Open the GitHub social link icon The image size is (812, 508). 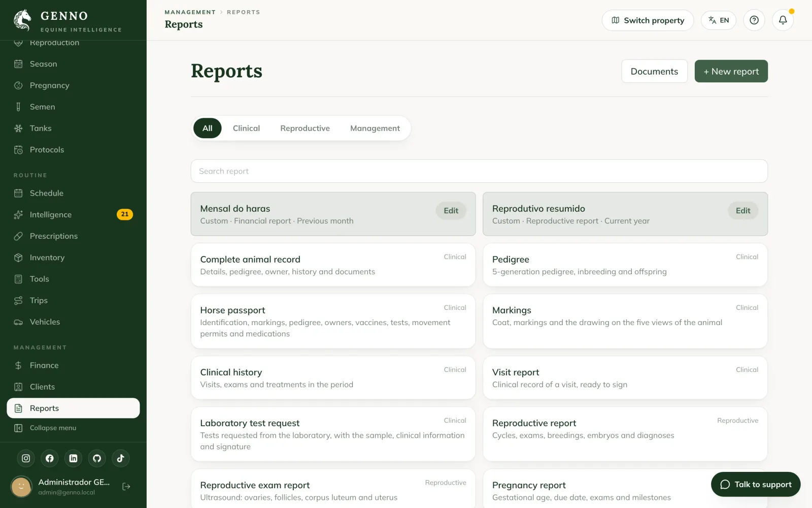pyautogui.click(x=97, y=458)
